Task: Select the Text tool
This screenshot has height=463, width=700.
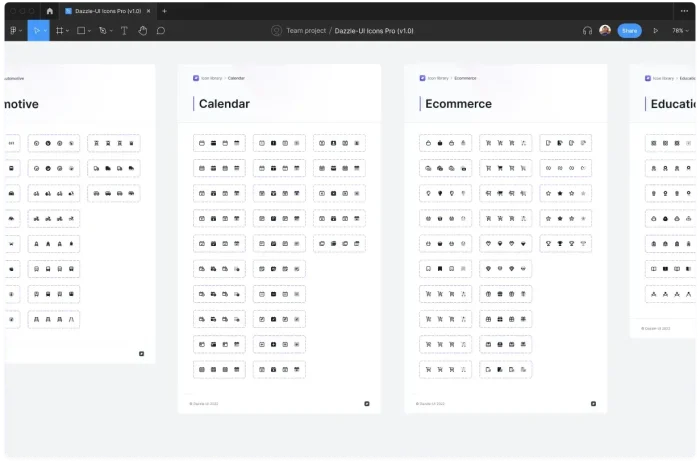Action: coord(124,31)
